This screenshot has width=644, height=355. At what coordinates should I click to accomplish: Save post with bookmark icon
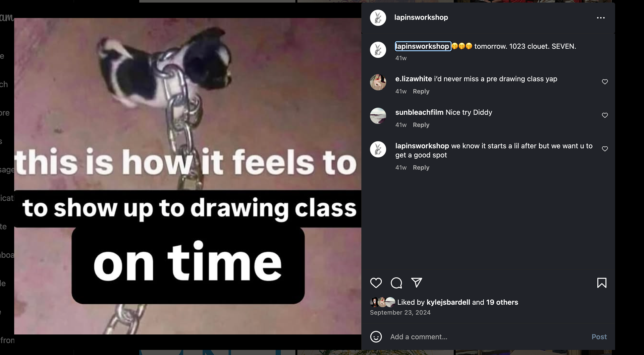tap(602, 283)
